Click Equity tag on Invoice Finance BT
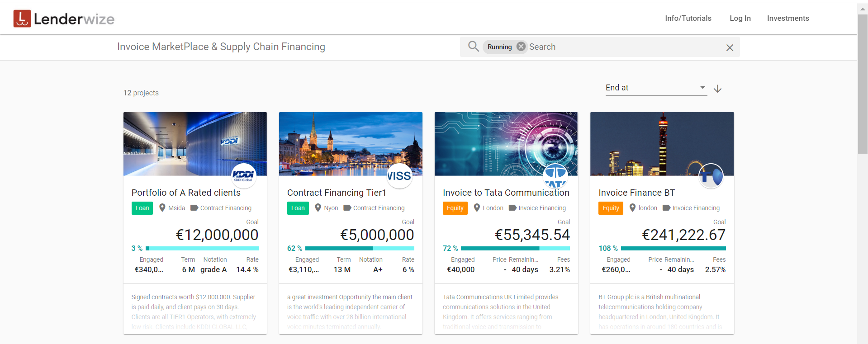 point(610,208)
